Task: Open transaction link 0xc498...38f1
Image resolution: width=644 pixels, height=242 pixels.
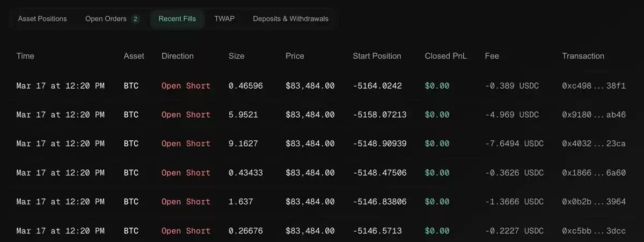Action: pyautogui.click(x=594, y=86)
